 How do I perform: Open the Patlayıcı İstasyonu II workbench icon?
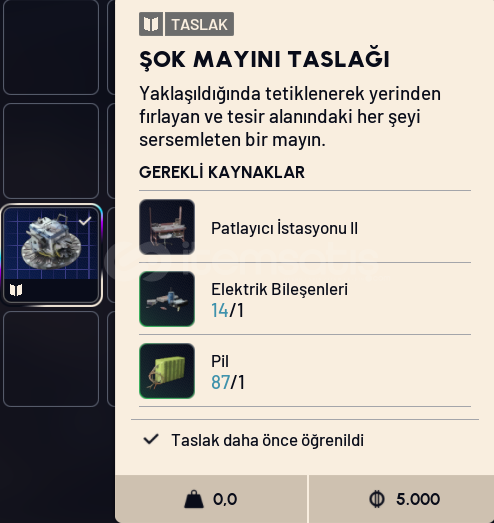pyautogui.click(x=167, y=227)
